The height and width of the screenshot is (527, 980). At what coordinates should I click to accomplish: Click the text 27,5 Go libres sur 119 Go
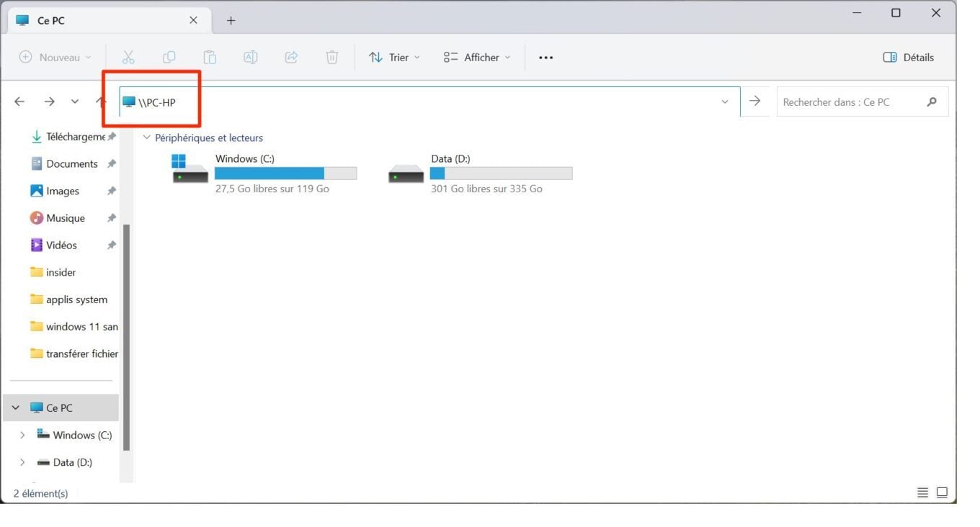[272, 189]
